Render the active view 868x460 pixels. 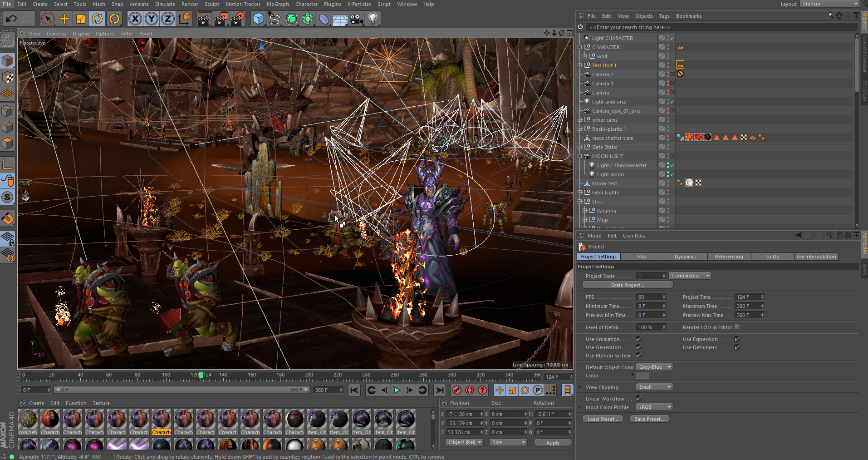click(x=205, y=19)
